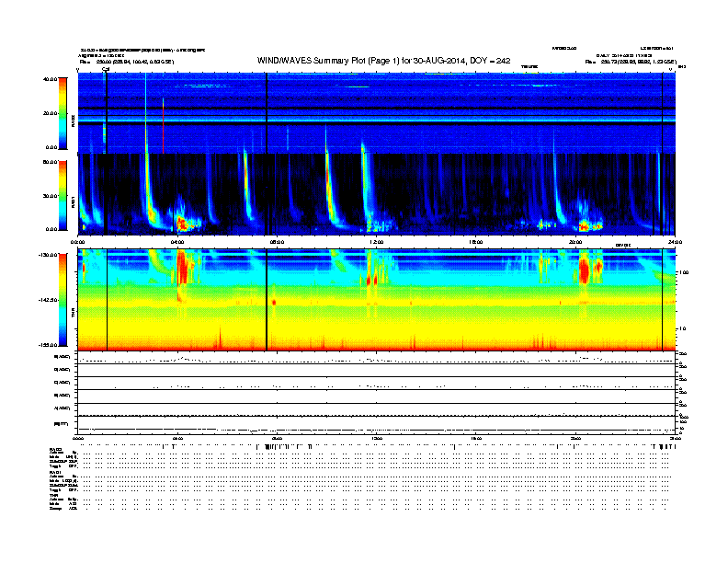Click the RAD1 color scale bar
728x563 pixels.
click(63, 196)
